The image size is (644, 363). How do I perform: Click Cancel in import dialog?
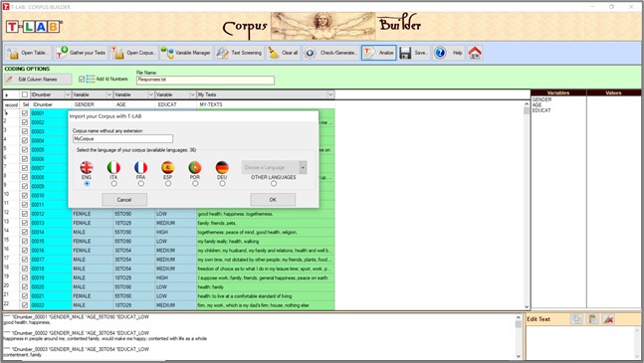(x=124, y=200)
